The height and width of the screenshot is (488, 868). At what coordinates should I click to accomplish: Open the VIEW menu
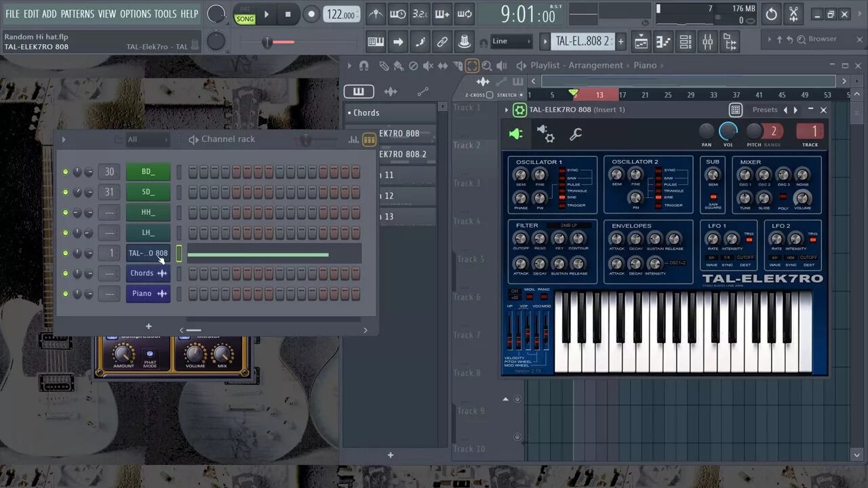107,14
